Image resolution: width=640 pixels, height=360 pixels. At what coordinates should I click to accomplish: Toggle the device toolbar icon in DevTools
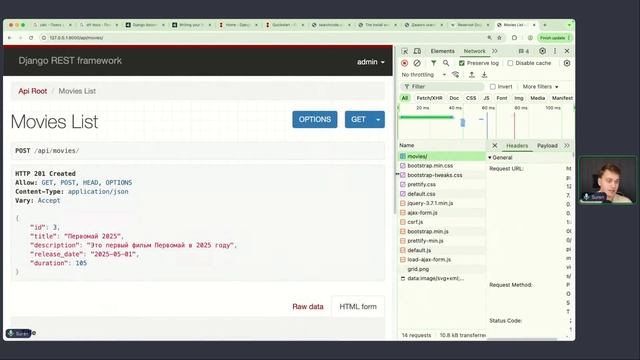(417, 51)
